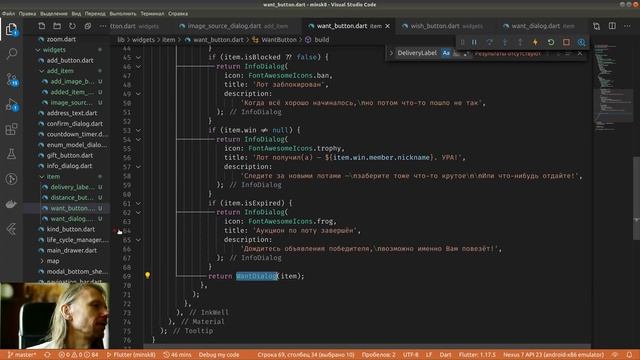Restart the debug session

point(551,42)
